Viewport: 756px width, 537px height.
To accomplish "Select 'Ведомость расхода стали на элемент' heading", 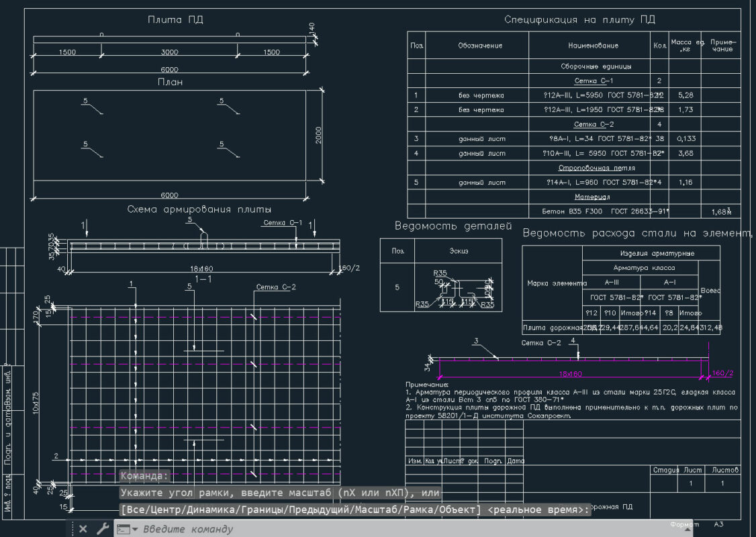I will click(x=637, y=234).
